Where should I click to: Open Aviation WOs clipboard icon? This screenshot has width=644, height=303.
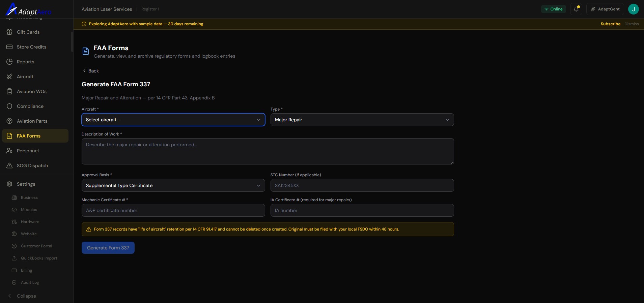point(9,91)
